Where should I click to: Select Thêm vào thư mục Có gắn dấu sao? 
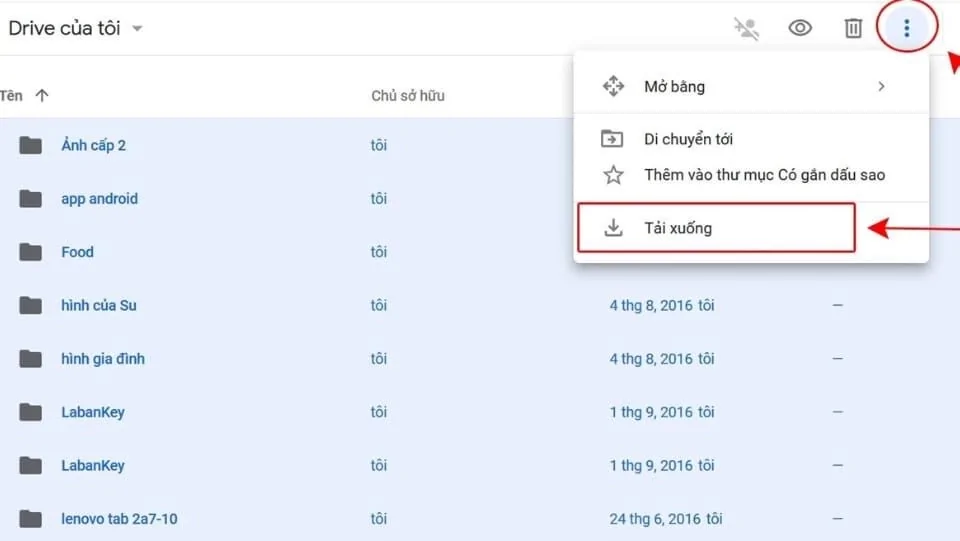[x=751, y=175]
